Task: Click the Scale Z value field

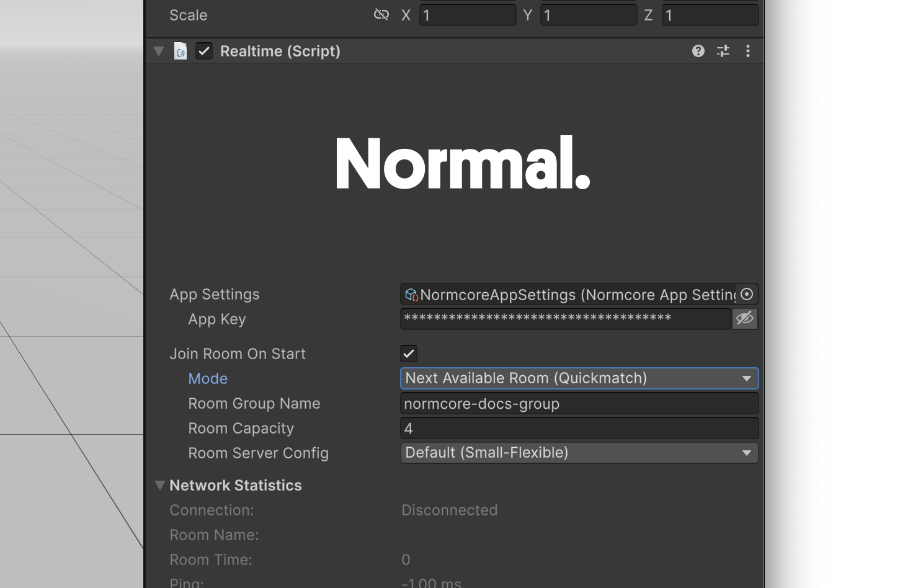Action: coord(710,16)
